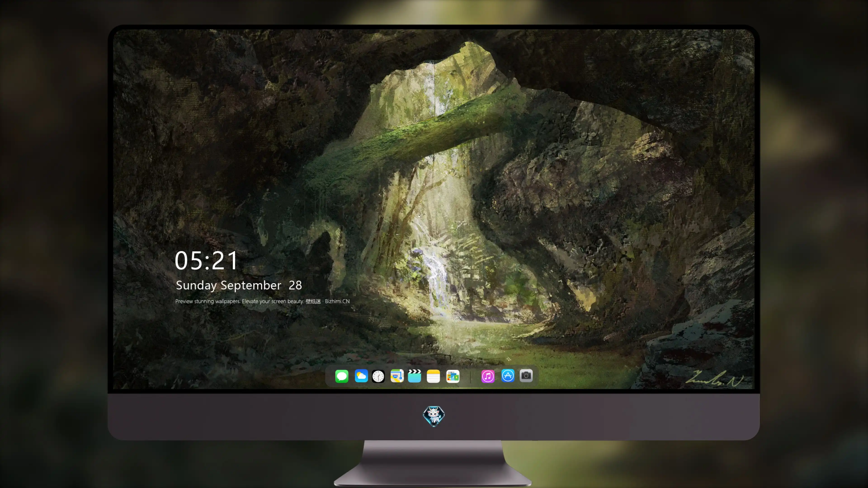Launch the pink iTunes Store app
The width and height of the screenshot is (868, 488).
tap(488, 376)
